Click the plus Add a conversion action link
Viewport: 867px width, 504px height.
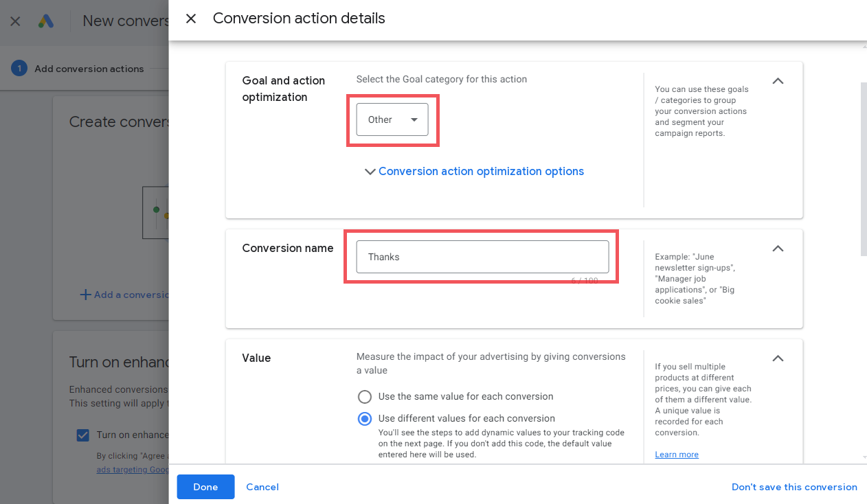(x=124, y=295)
